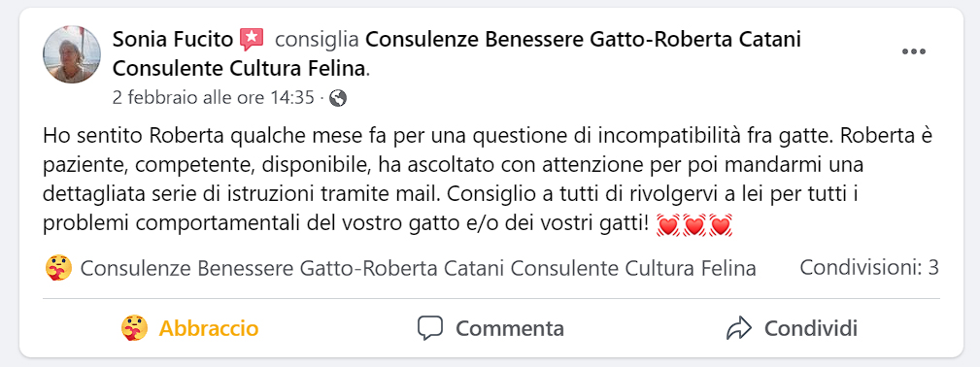
Task: Click the red star recommendation badge
Action: (x=252, y=40)
